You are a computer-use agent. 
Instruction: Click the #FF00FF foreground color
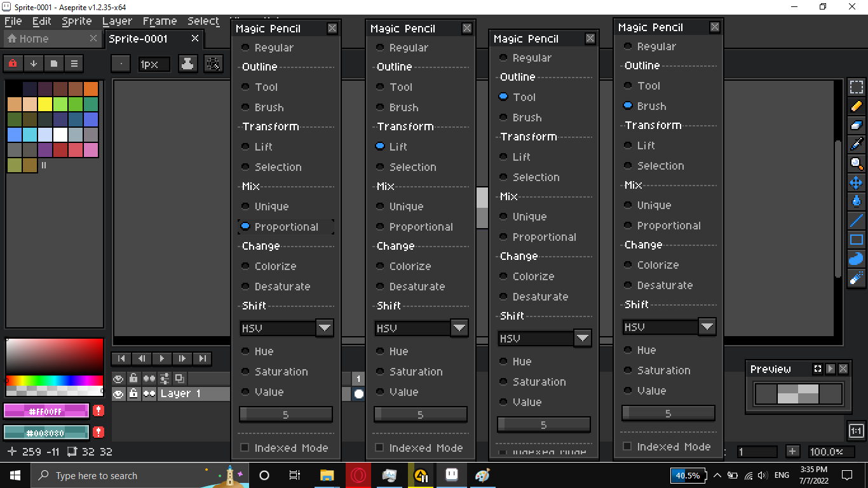pyautogui.click(x=46, y=411)
